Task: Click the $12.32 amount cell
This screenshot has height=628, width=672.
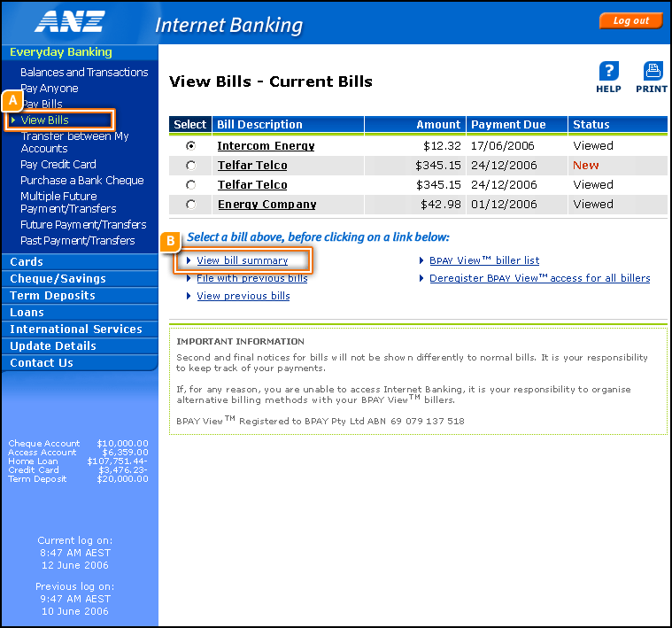Action: pos(442,146)
